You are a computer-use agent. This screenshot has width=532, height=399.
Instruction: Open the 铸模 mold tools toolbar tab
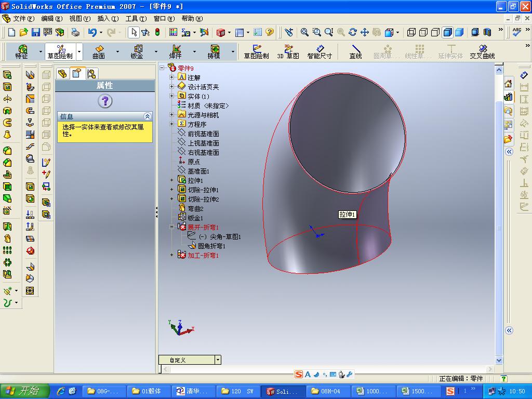(214, 52)
